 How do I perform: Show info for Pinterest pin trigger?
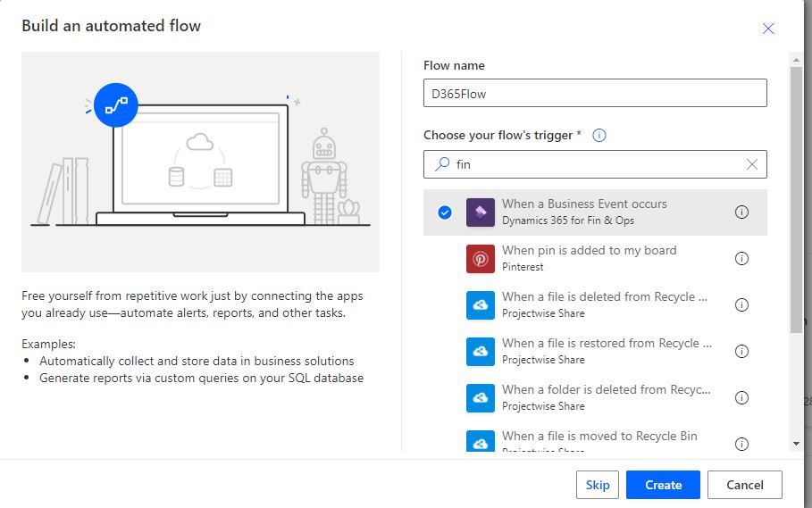tap(741, 259)
